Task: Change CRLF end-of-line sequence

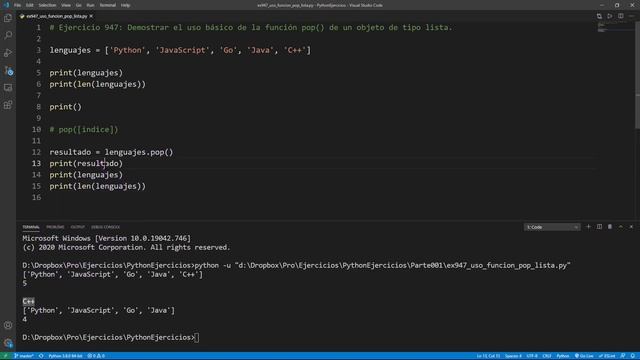Action: [x=547, y=356]
